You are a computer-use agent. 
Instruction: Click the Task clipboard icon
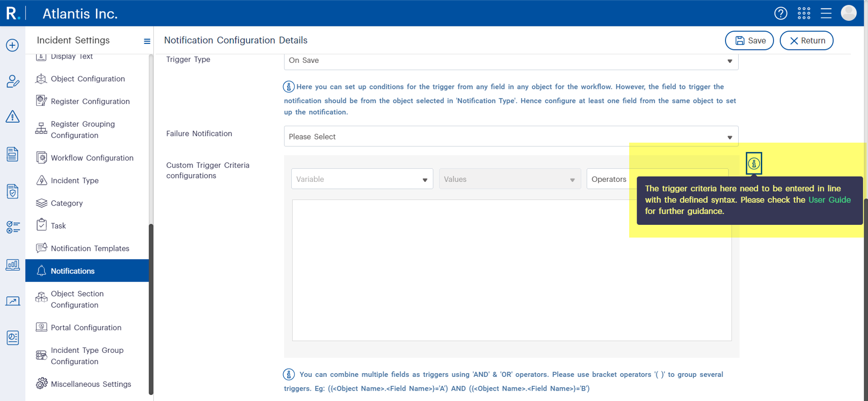(42, 225)
